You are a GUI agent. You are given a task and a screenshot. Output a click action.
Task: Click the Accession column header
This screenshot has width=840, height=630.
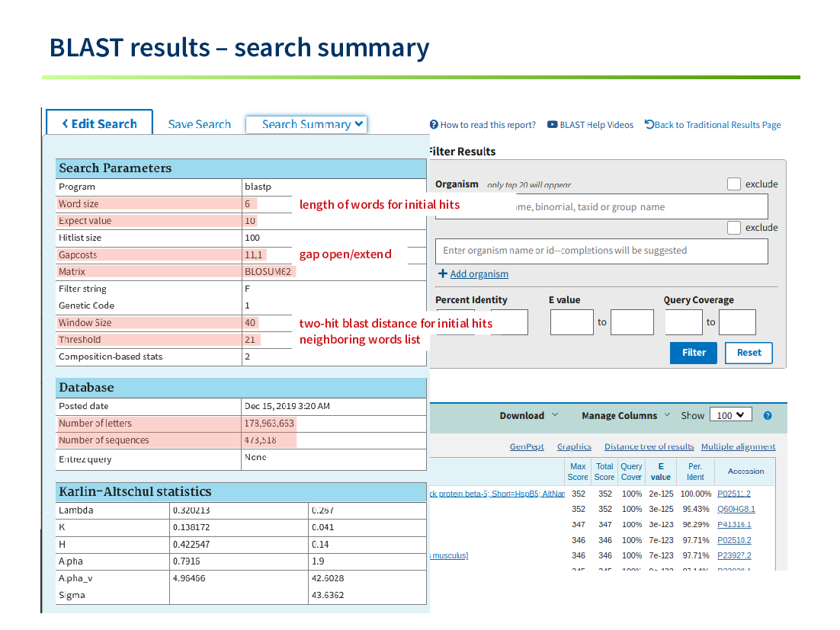click(745, 471)
